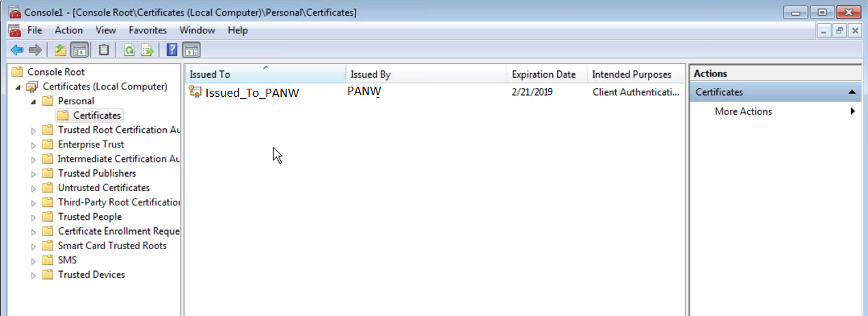868x316 pixels.
Task: Toggle Show/Hide Console Tree toolbar button
Action: click(x=80, y=50)
